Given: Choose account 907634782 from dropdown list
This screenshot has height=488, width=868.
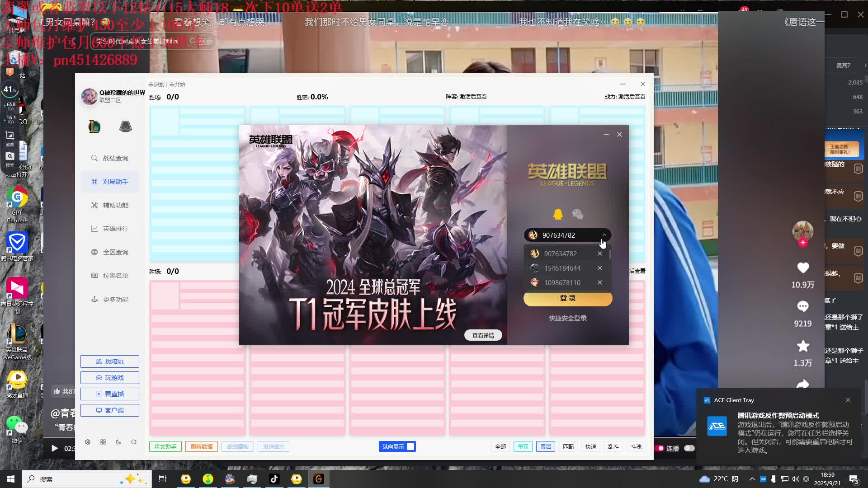Looking at the screenshot, I should click(x=560, y=254).
